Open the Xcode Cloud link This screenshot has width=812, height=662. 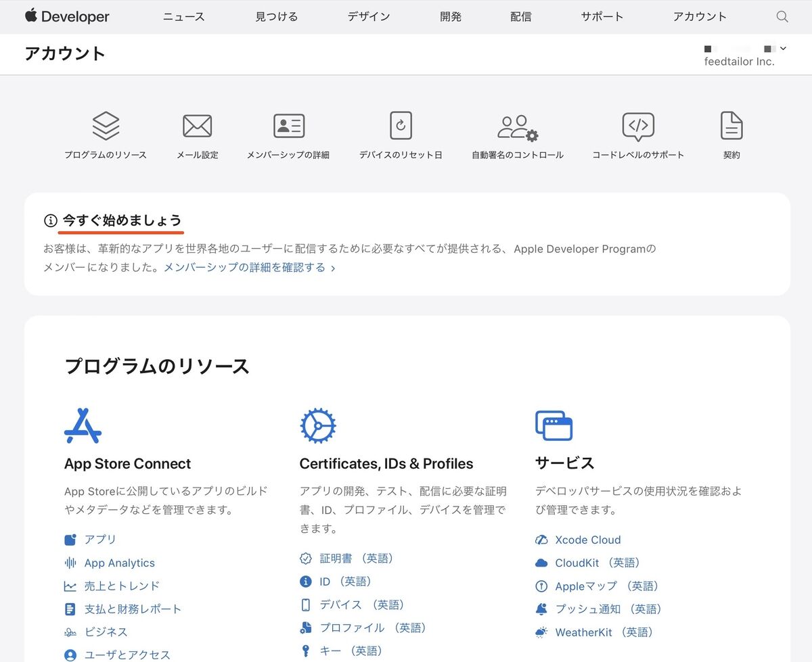(x=588, y=540)
